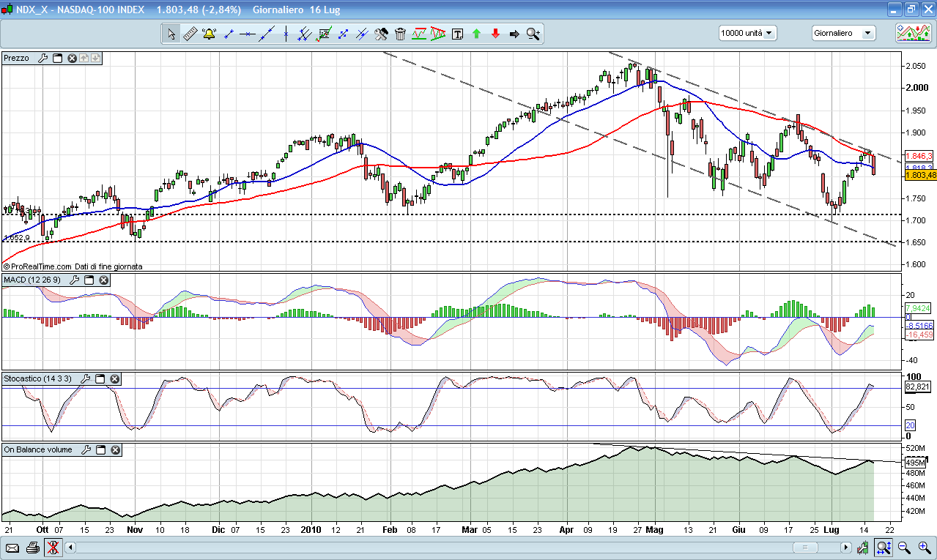Open MACD indicator wrench settings
The height and width of the screenshot is (560, 937).
[75, 280]
